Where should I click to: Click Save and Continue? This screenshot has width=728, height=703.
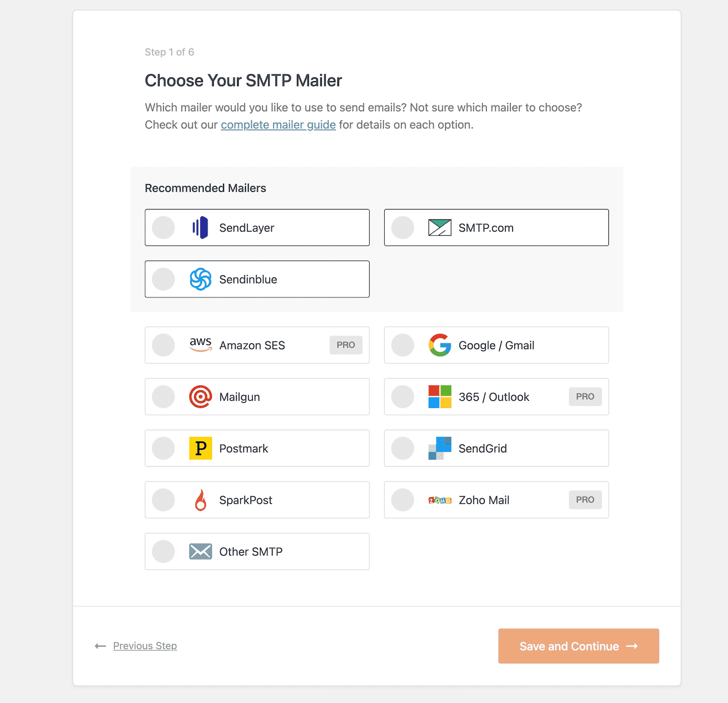(578, 646)
